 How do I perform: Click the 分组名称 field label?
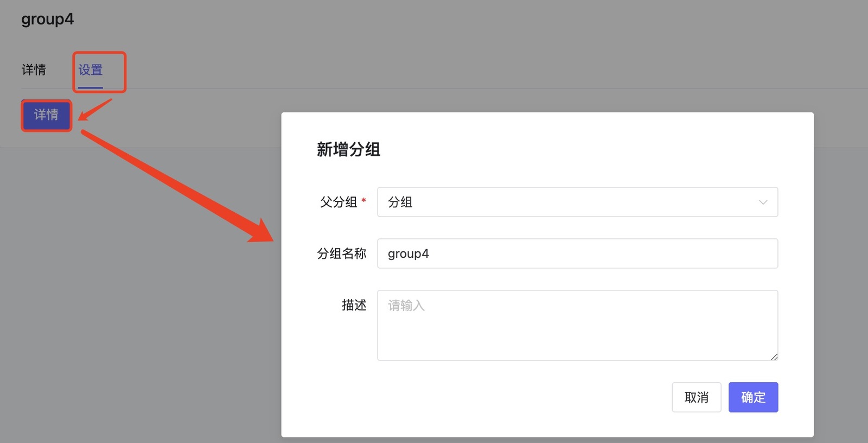point(341,254)
